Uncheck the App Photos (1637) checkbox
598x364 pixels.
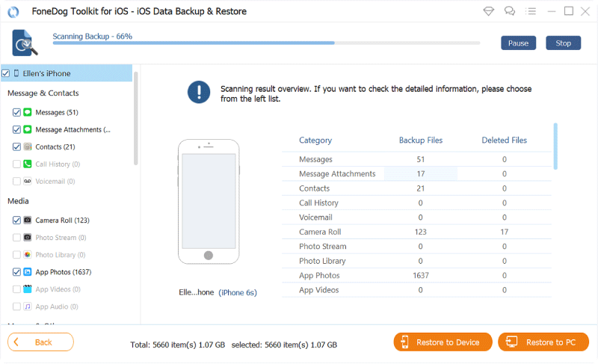pos(16,272)
